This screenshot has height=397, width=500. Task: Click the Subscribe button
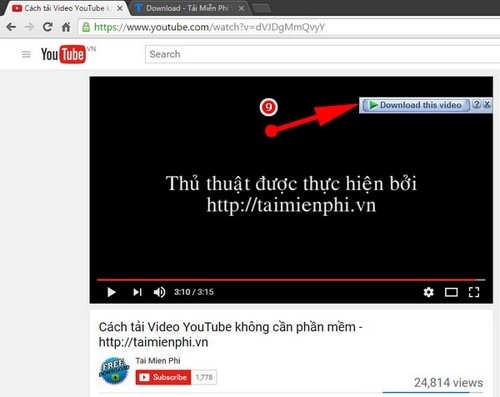[163, 377]
